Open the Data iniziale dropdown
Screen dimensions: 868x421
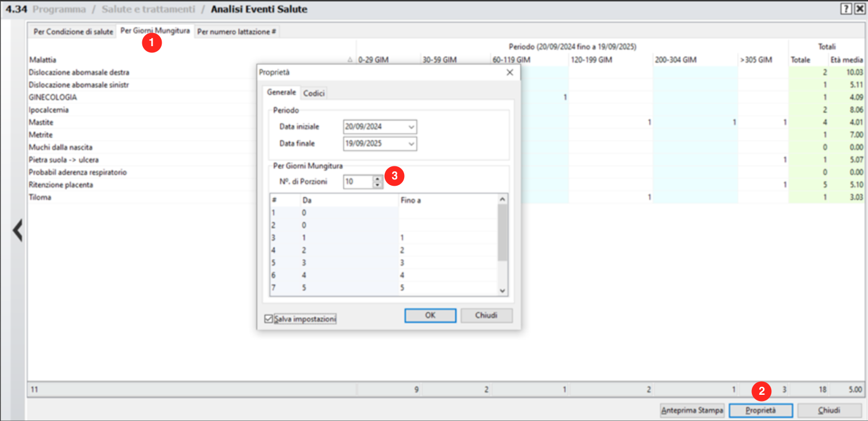pos(412,127)
